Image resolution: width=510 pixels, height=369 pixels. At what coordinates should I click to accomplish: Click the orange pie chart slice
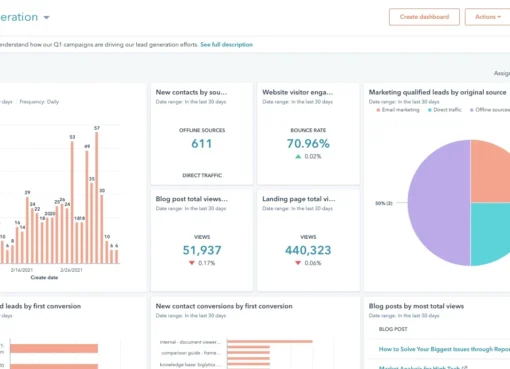(x=490, y=173)
